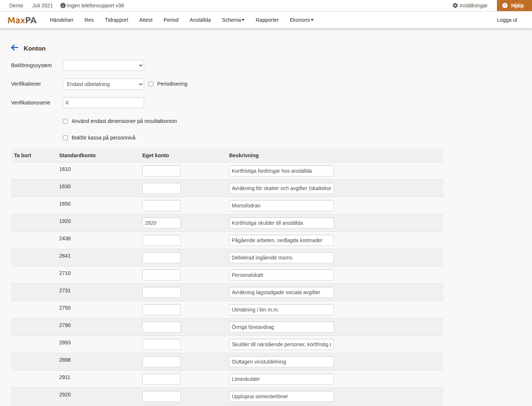Click the Inställningar gear icon

(455, 6)
